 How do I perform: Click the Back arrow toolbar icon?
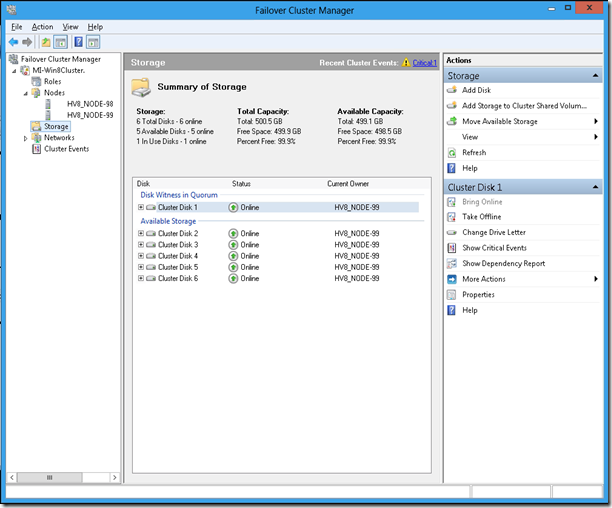(13, 42)
